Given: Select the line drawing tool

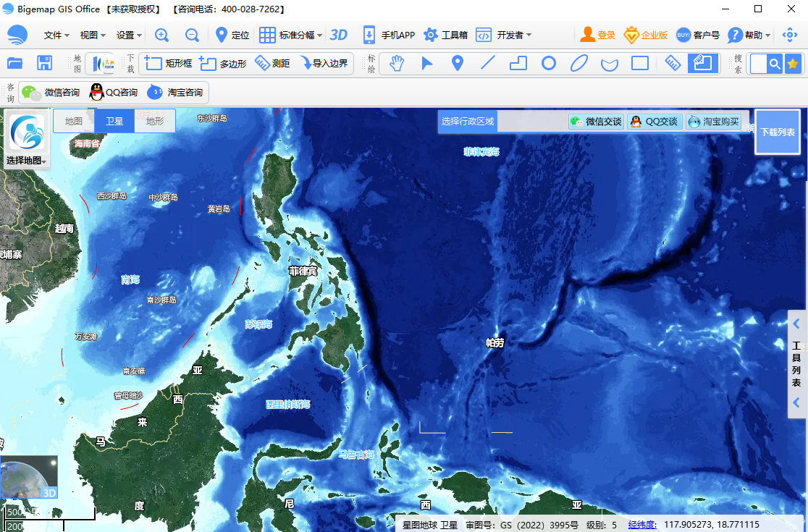Looking at the screenshot, I should (x=487, y=63).
